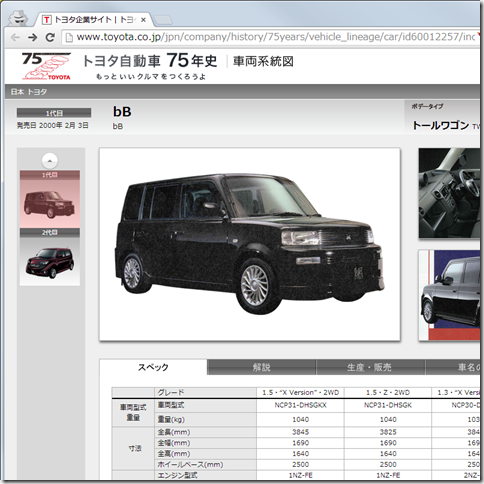484x484 pixels.
Task: Click the もっといいクルマをつくろうよ slogan
Action: click(x=151, y=77)
